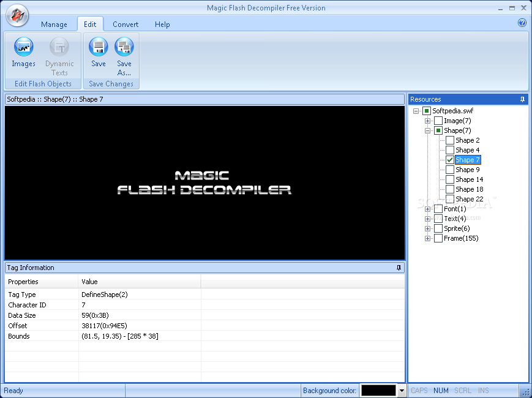Click the Dynamic Texts icon

pyautogui.click(x=59, y=47)
